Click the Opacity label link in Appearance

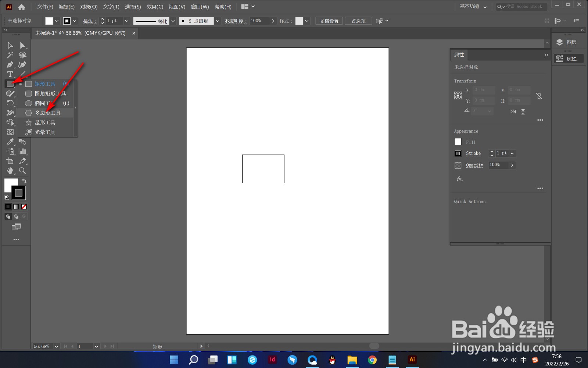(x=474, y=165)
